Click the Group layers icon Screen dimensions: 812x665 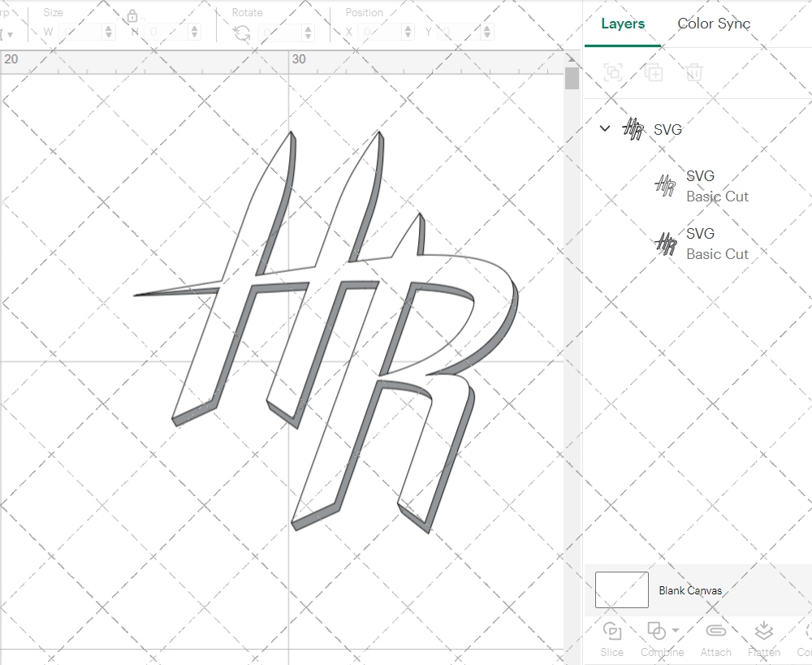(613, 72)
